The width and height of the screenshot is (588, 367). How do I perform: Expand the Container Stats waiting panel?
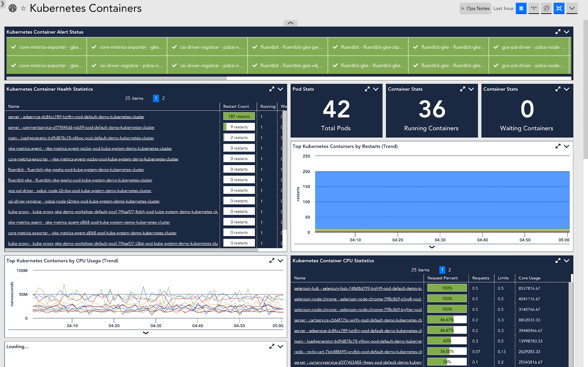pyautogui.click(x=557, y=89)
